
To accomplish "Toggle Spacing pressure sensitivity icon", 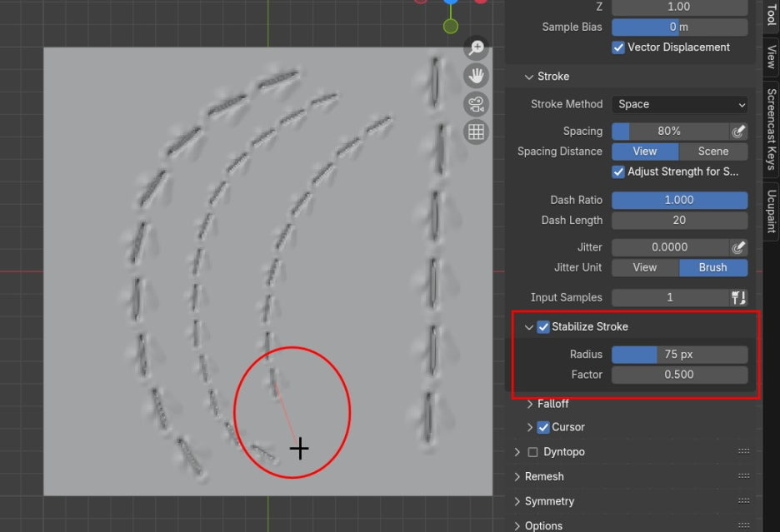I will [738, 132].
